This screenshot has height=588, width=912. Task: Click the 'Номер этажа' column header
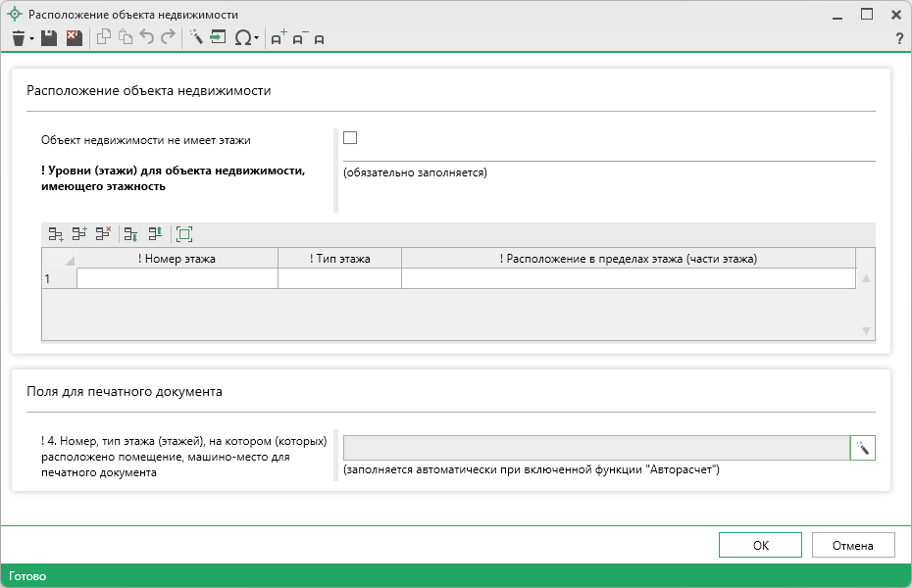point(177,259)
